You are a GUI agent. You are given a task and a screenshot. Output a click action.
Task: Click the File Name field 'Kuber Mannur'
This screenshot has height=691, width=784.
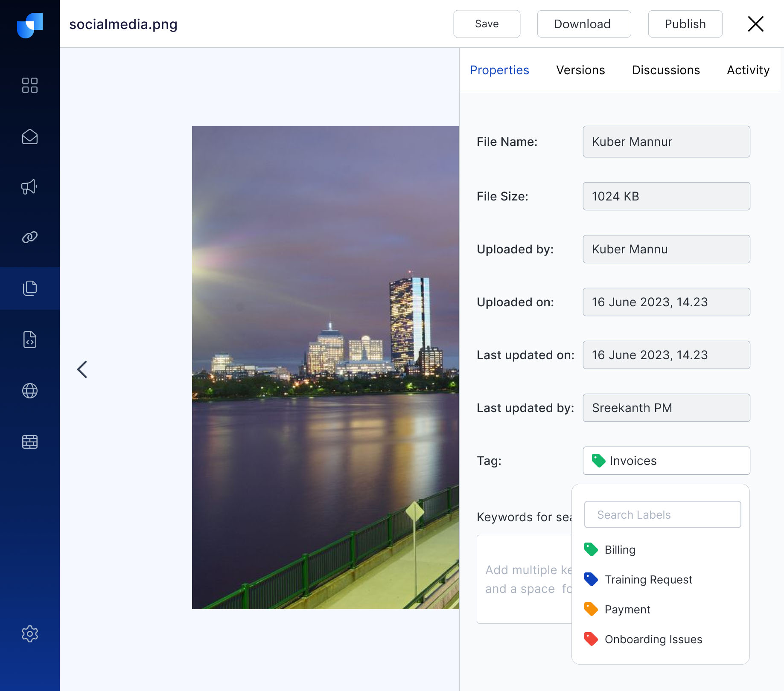[x=666, y=142]
